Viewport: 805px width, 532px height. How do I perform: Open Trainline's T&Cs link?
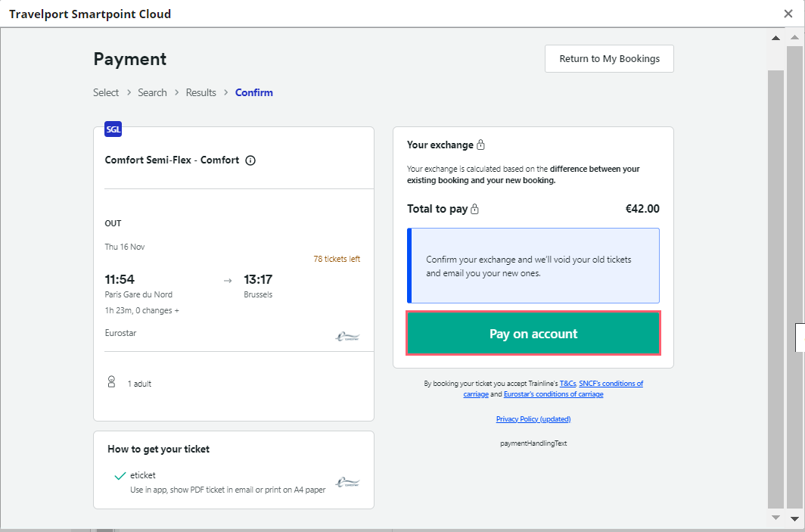point(567,383)
